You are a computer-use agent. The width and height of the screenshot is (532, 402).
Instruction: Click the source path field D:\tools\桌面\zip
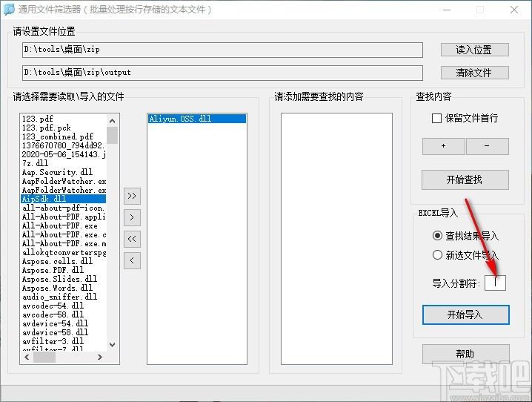click(222, 50)
